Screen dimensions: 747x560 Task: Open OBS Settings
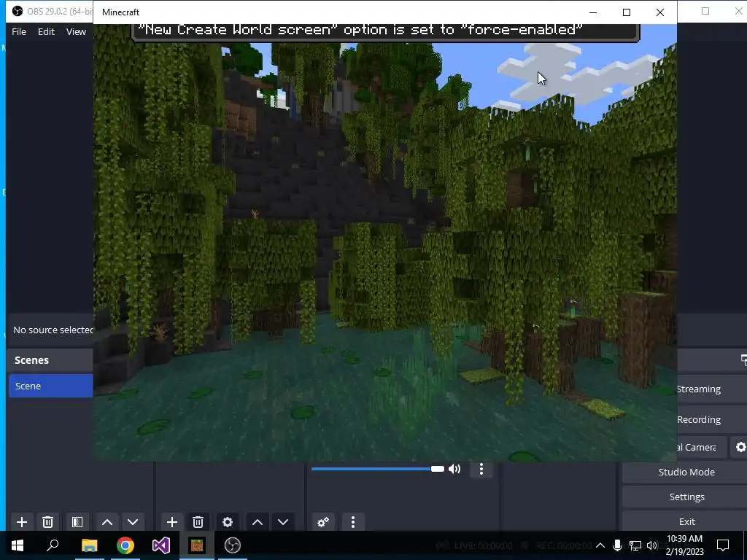(686, 497)
